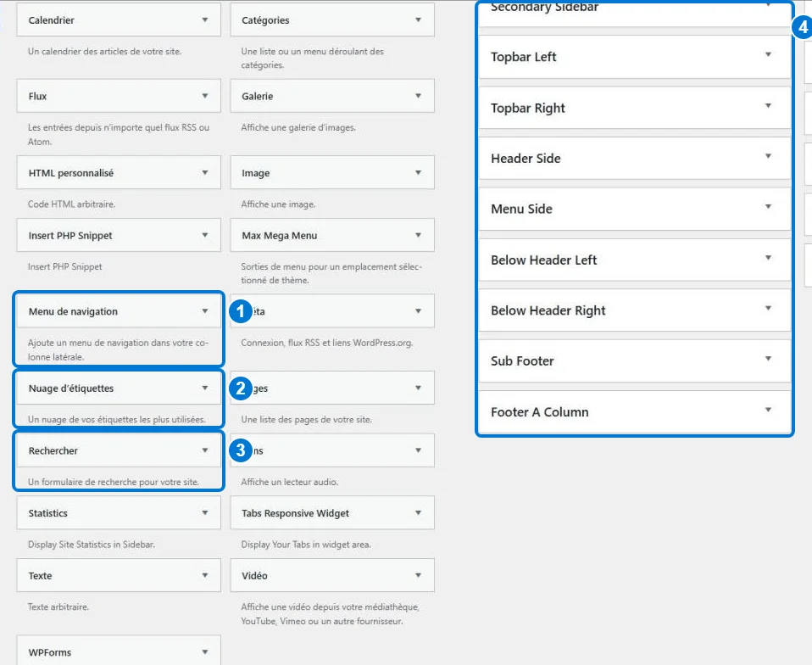Image resolution: width=812 pixels, height=665 pixels.
Task: Expand the Tabs Responsive Widget arrow
Action: pos(418,513)
